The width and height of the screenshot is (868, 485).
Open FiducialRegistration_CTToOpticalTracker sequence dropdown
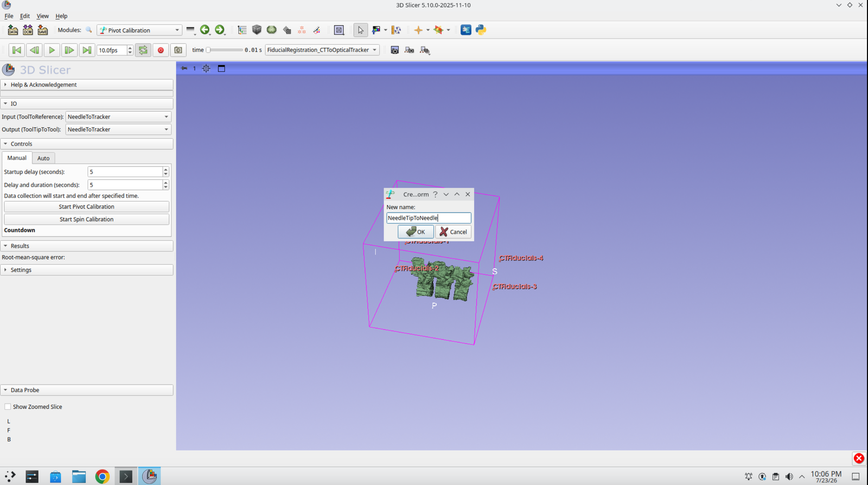322,50
